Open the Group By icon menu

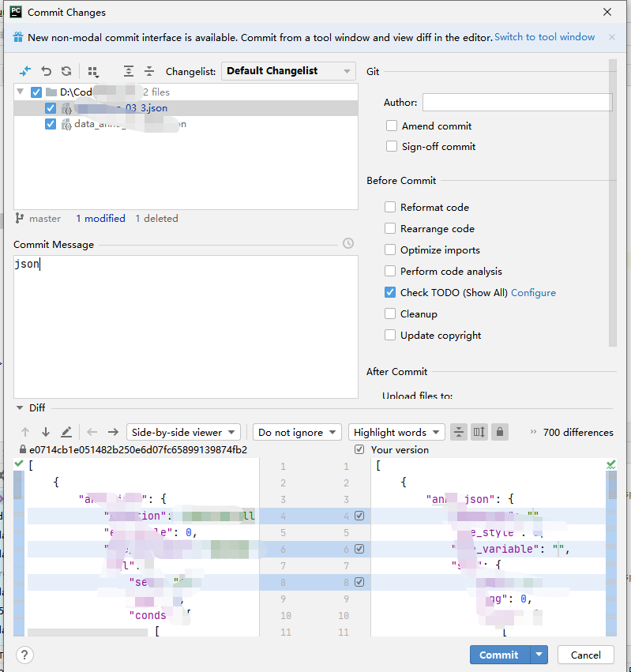coord(93,71)
